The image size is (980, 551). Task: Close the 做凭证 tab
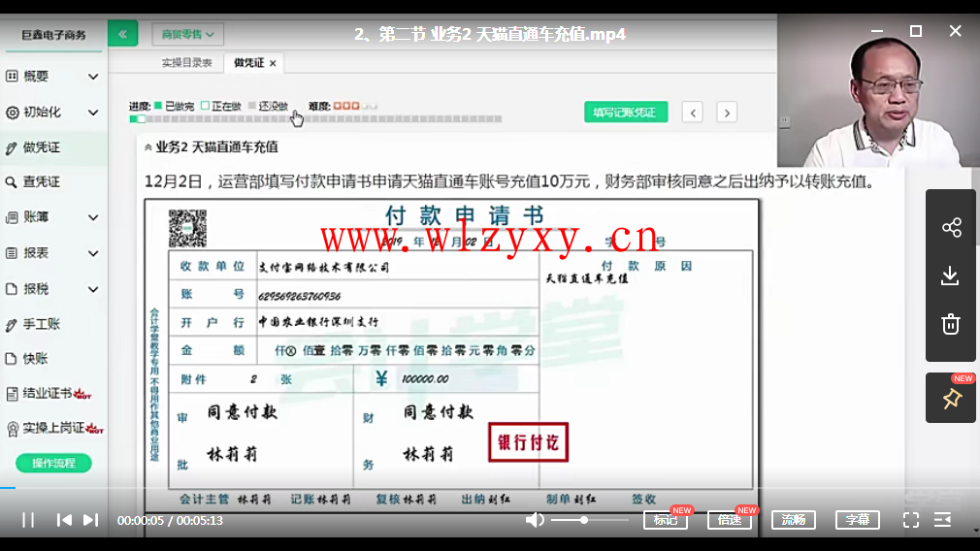273,63
